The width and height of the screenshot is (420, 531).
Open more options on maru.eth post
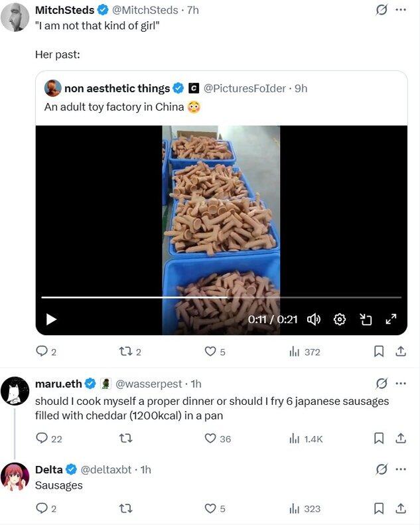pos(400,384)
